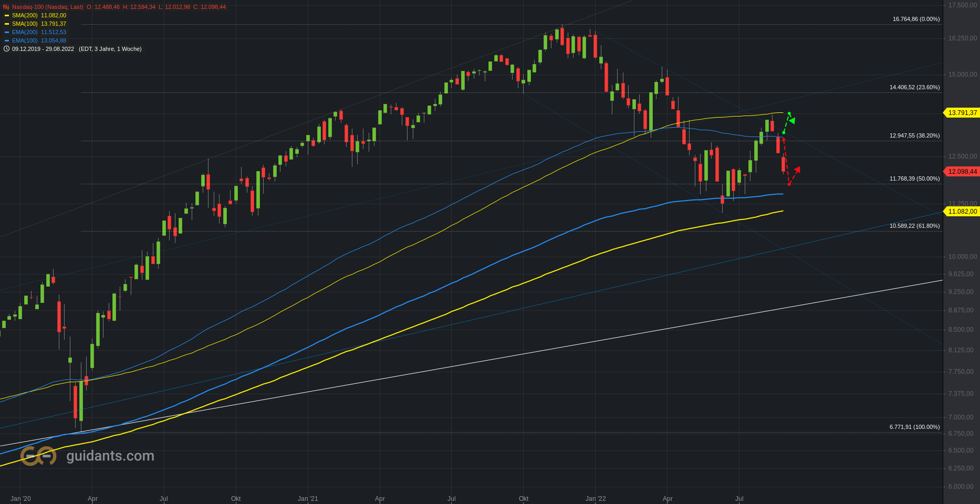Select the Nasdaq-100 (Nasdaq, Last) title

point(47,7)
